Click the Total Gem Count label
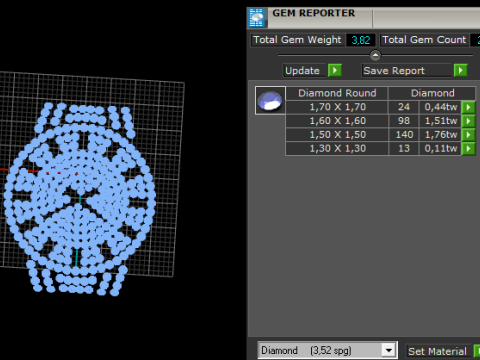Viewport: 480px width, 360px height. pos(424,40)
